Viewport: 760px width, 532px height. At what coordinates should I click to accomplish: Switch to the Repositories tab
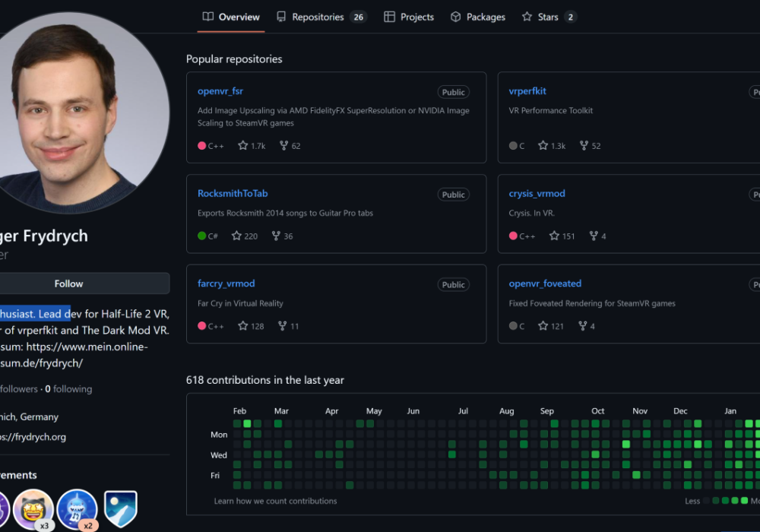coord(321,17)
